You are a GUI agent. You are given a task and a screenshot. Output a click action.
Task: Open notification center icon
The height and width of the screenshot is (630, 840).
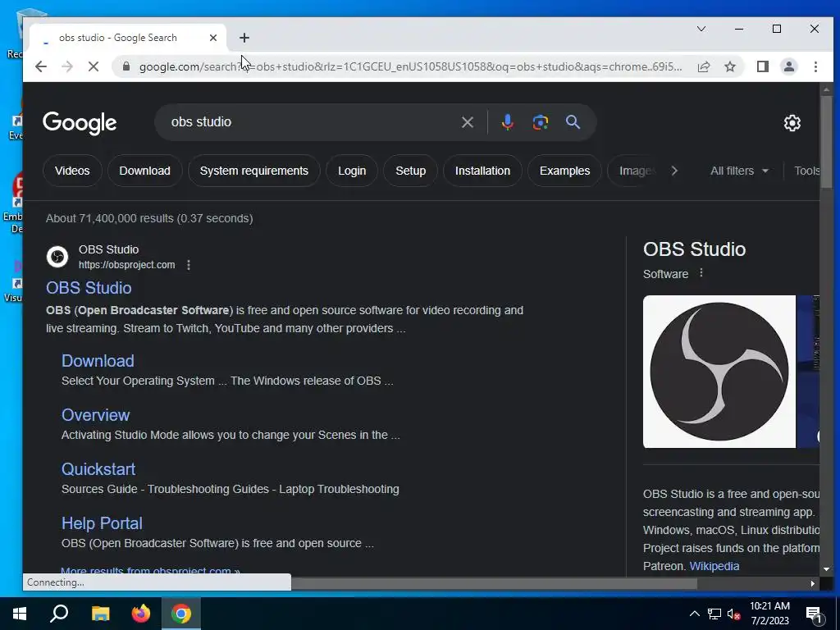[x=815, y=614]
